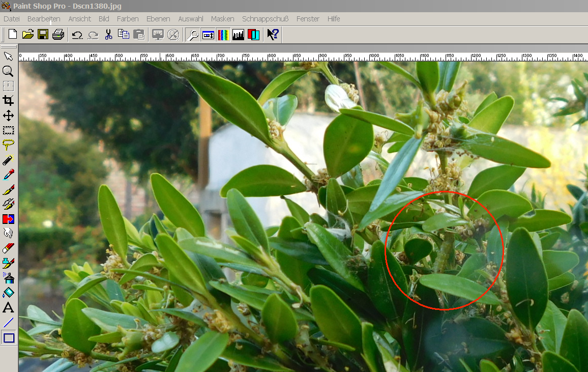
Task: Select the Paint Brush tool
Action: 8,189
